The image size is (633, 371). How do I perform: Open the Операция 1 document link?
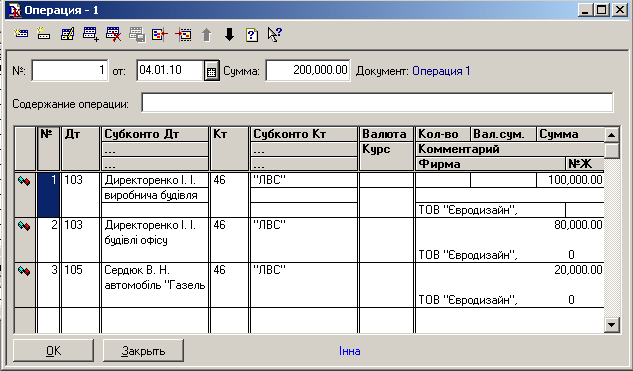tap(441, 71)
